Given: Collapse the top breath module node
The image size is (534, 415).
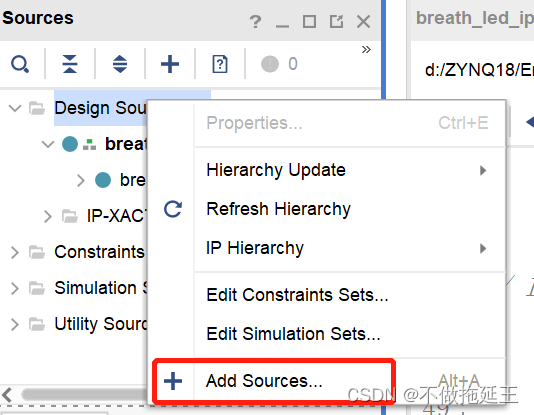Looking at the screenshot, I should point(48,144).
